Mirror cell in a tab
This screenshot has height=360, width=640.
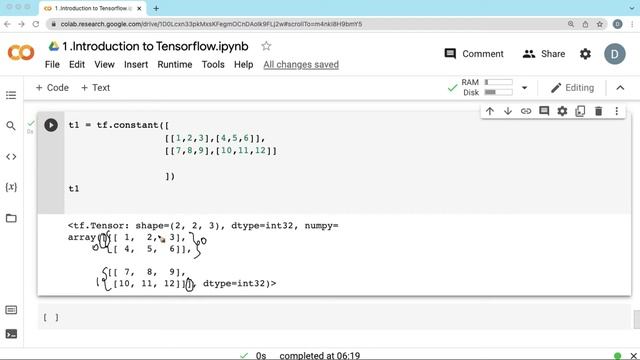[x=580, y=111]
